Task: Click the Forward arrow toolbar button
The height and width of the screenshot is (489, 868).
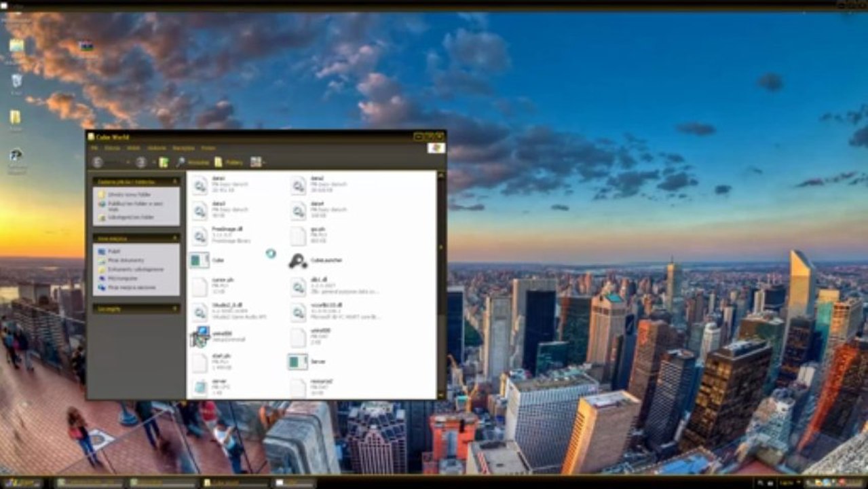Action: click(x=140, y=162)
